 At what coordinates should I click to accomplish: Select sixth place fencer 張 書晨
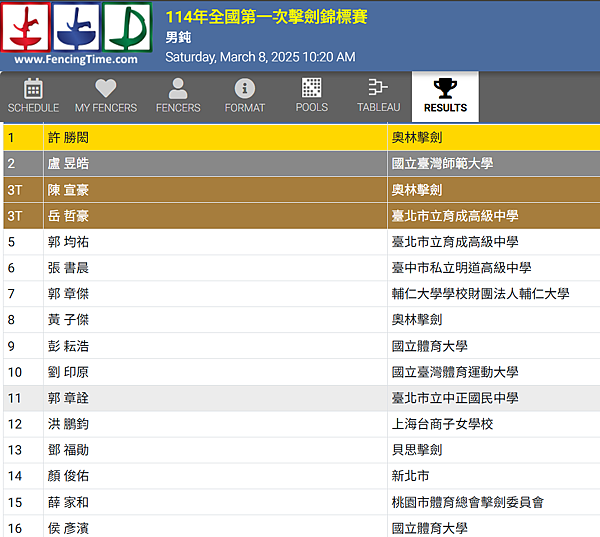pyautogui.click(x=68, y=268)
